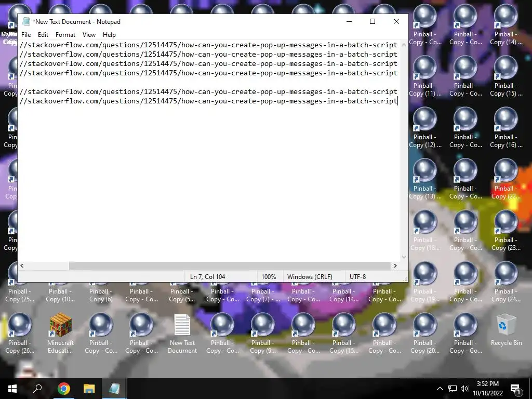Click the horizontal scrollbar left arrow
The image size is (532, 399).
[x=22, y=265]
